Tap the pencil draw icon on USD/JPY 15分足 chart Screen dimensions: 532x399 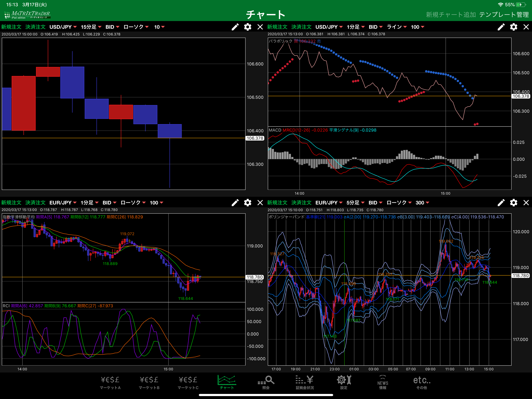[235, 27]
